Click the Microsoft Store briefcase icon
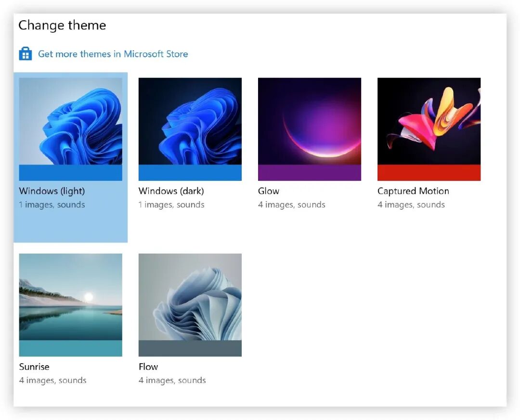The width and height of the screenshot is (520, 420). pyautogui.click(x=25, y=53)
